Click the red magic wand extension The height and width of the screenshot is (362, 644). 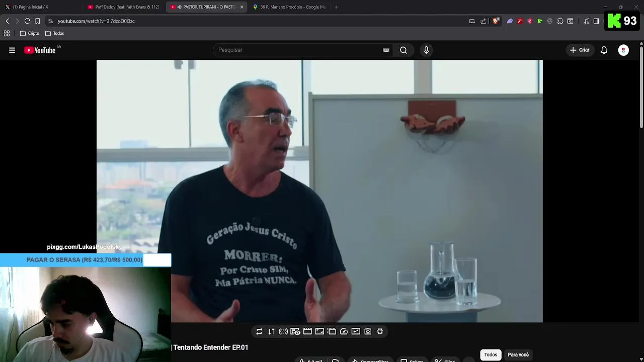coord(520,21)
